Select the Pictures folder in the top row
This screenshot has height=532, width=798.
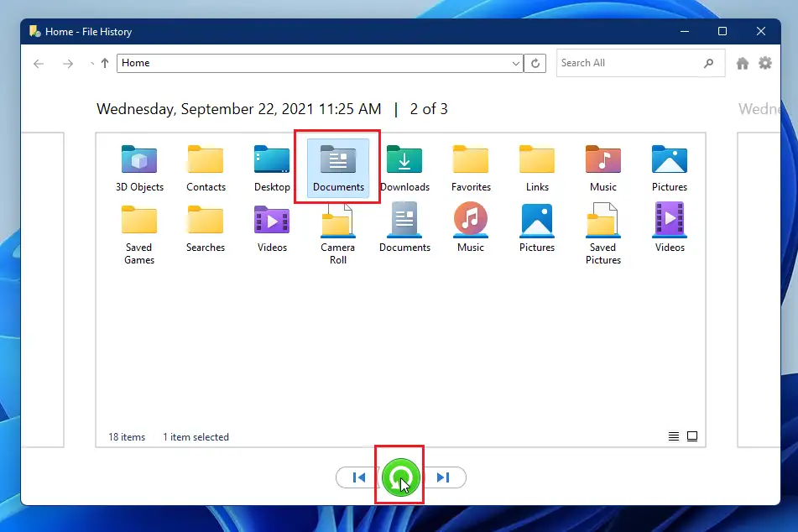(x=670, y=169)
